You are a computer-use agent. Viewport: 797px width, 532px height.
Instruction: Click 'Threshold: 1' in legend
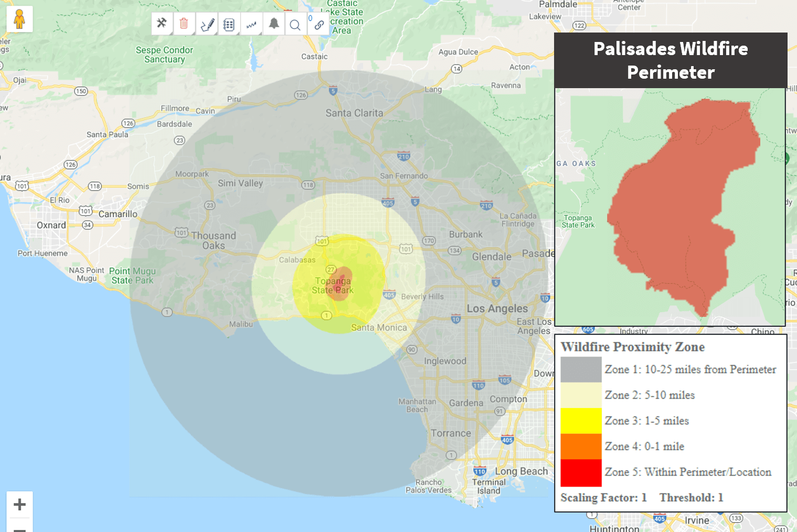[691, 497]
